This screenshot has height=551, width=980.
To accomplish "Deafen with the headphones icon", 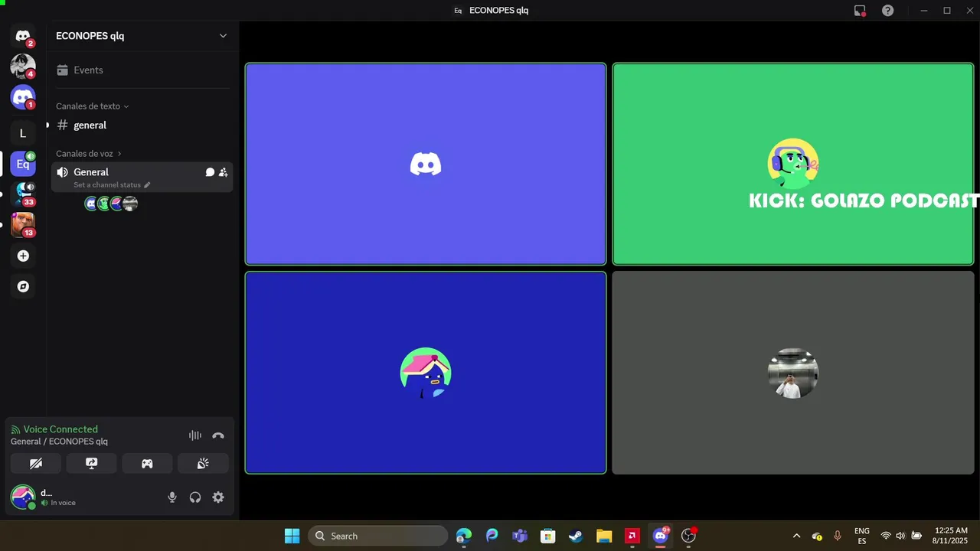I will click(x=195, y=497).
